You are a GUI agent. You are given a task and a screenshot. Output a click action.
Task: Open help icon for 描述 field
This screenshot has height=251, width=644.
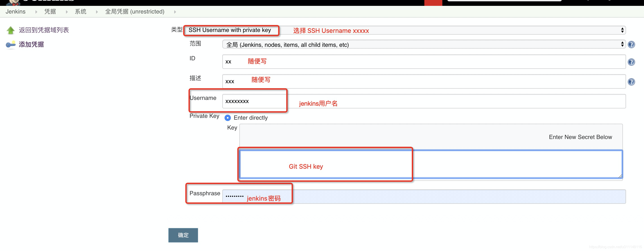[x=631, y=82]
